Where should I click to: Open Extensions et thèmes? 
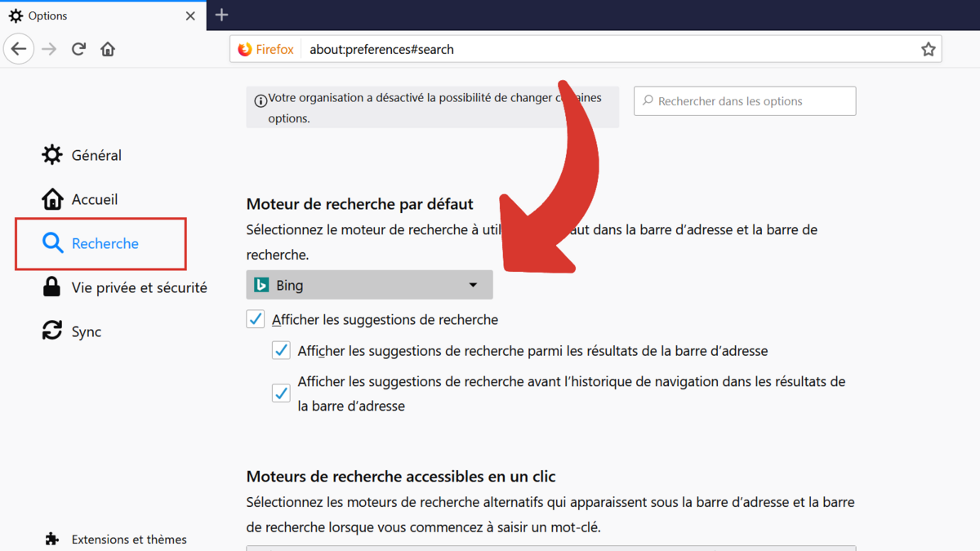(x=127, y=539)
